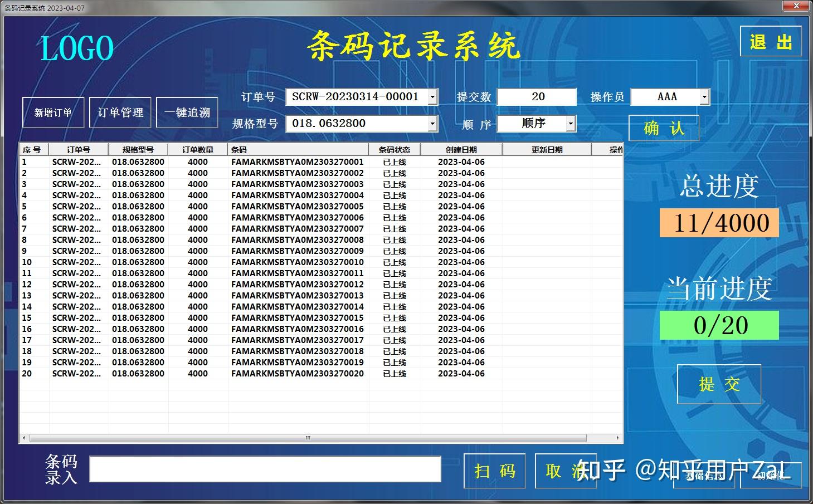This screenshot has height=504, width=813.
Task: Select barcode FAMARKMSBTYA0M2303270002
Action: 298,173
